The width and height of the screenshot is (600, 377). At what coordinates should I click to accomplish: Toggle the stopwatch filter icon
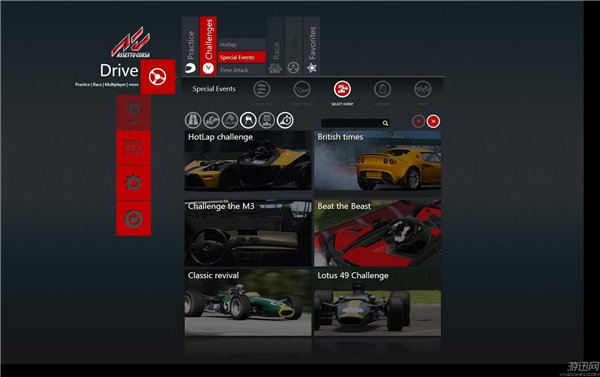(x=285, y=120)
